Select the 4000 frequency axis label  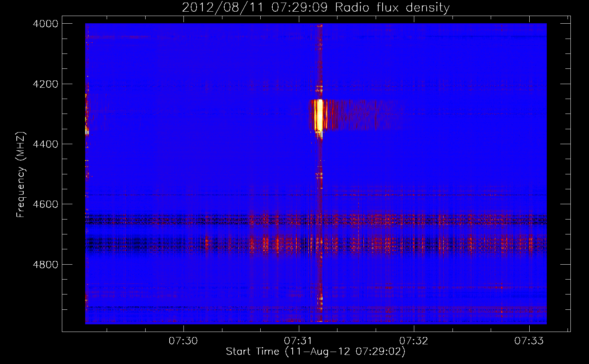click(46, 24)
